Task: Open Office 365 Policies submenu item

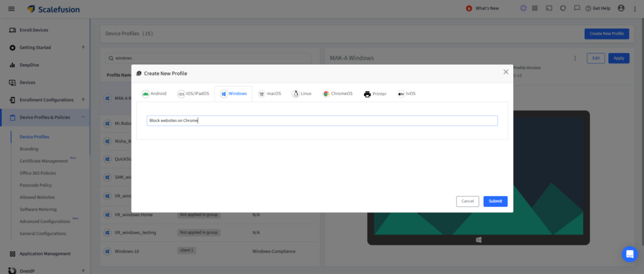Action: [38, 173]
